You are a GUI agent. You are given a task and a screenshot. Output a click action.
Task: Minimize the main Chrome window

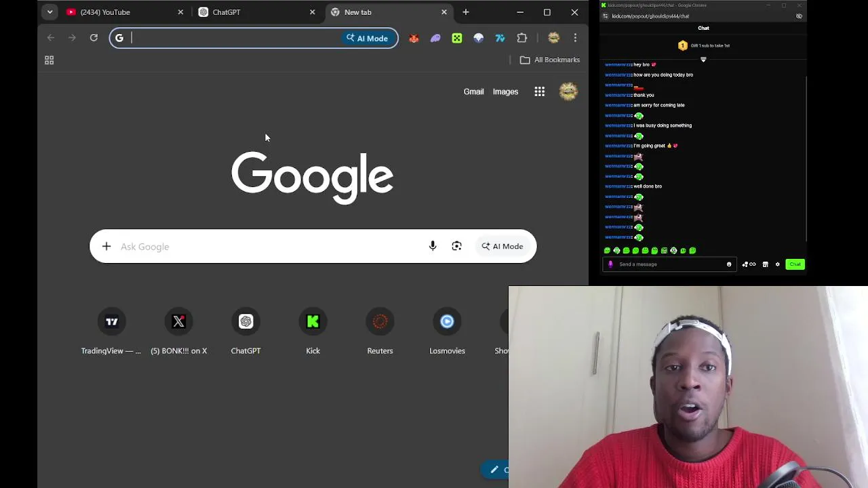(520, 12)
